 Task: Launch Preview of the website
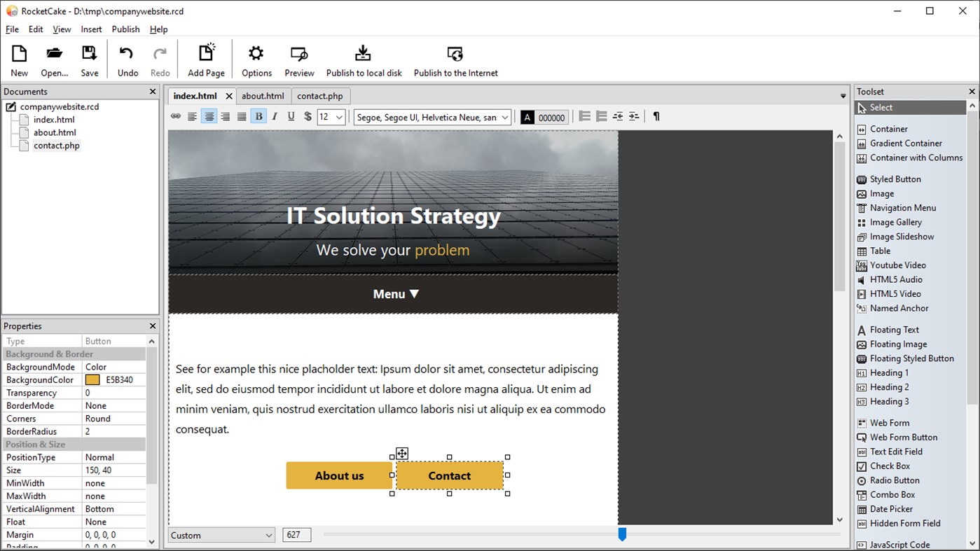[x=299, y=60]
